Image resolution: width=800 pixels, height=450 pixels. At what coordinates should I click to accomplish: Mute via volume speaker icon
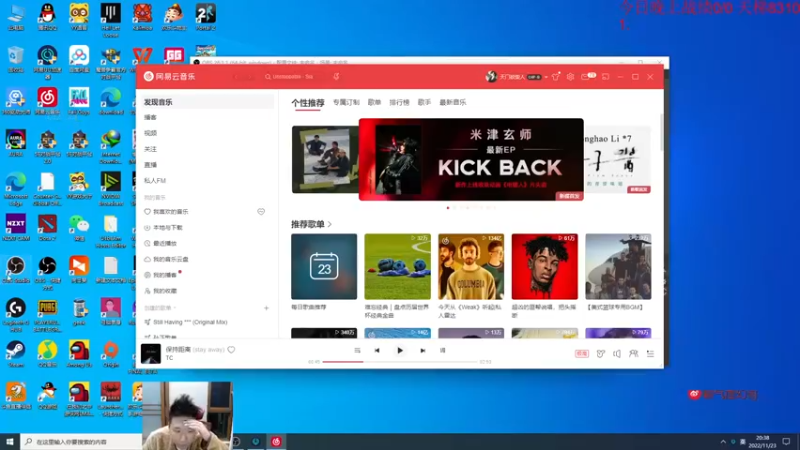pyautogui.click(x=617, y=354)
